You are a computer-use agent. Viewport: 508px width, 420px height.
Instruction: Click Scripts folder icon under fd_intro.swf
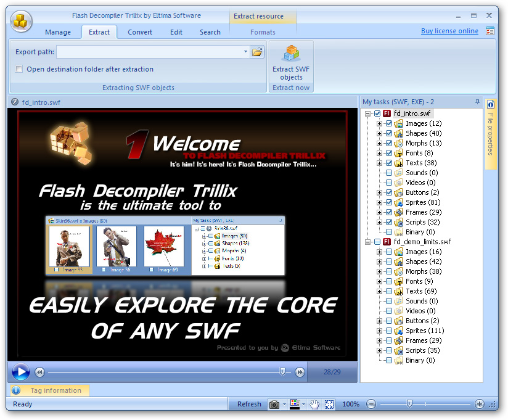[398, 222]
